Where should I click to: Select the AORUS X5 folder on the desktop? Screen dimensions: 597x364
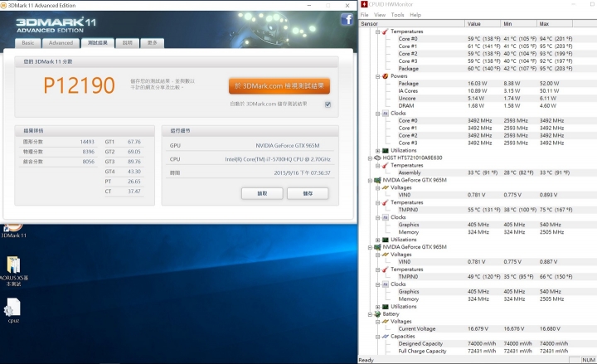(x=14, y=271)
